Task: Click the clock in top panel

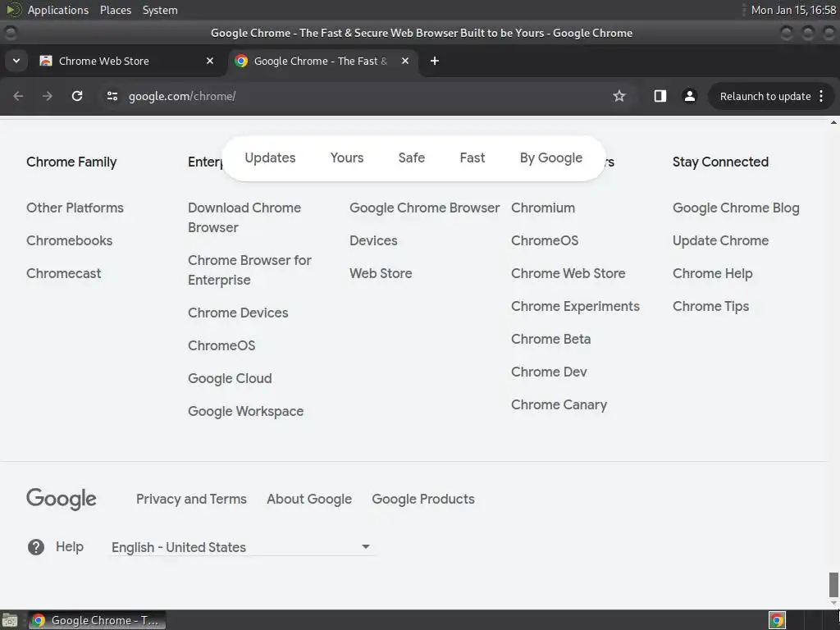Action: pyautogui.click(x=793, y=10)
